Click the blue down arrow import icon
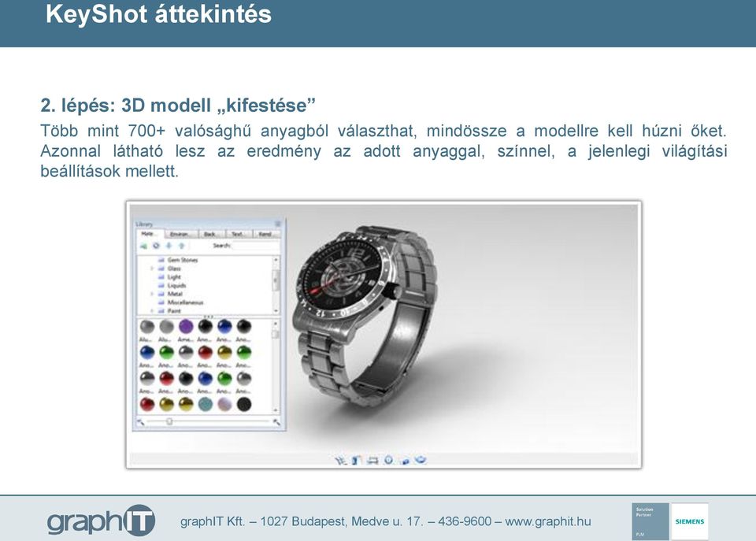 coord(169,246)
